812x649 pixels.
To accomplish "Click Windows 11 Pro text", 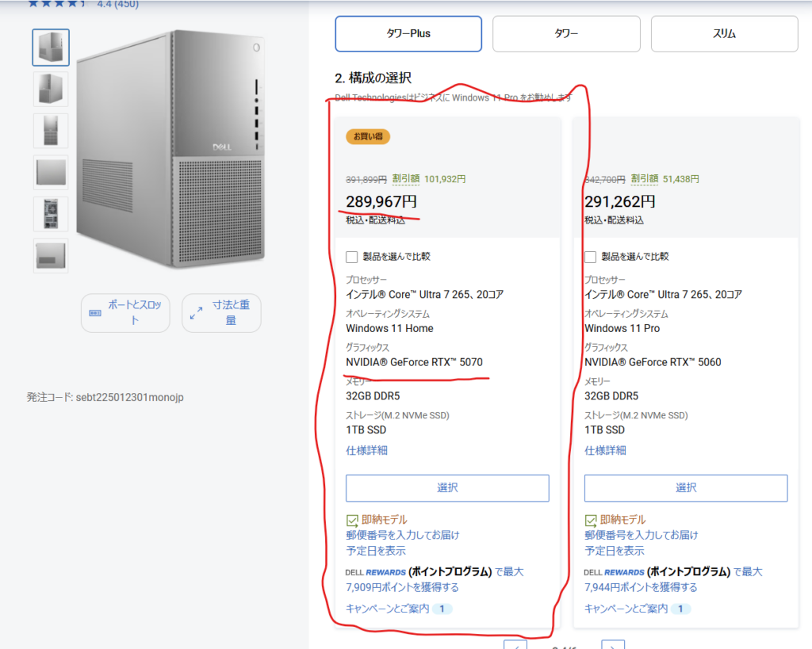I will 622,328.
